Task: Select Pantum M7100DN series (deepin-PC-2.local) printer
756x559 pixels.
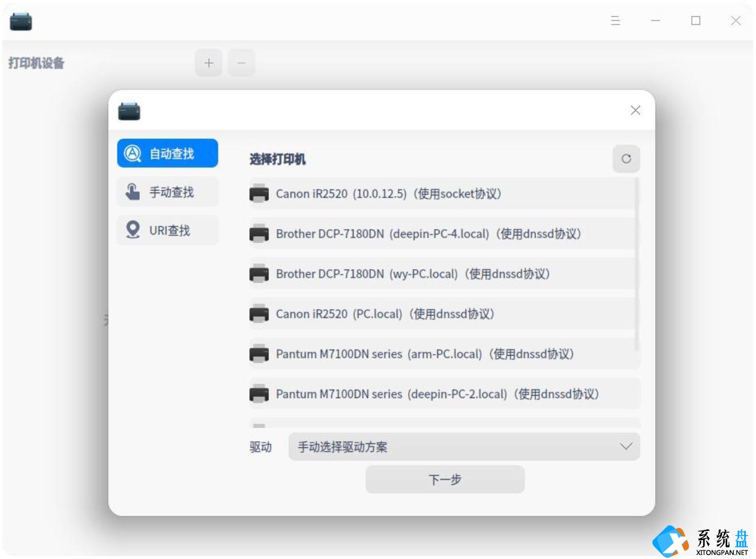Action: coord(444,394)
